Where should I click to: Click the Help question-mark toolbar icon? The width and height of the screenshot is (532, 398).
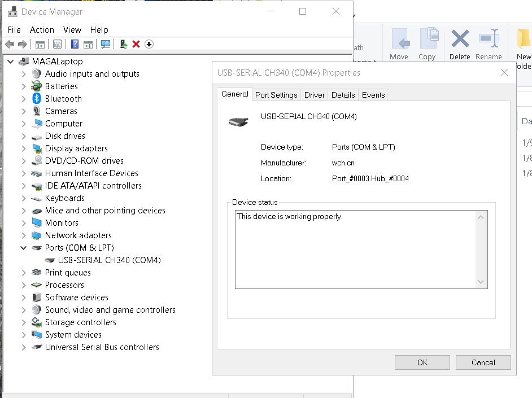pos(75,44)
